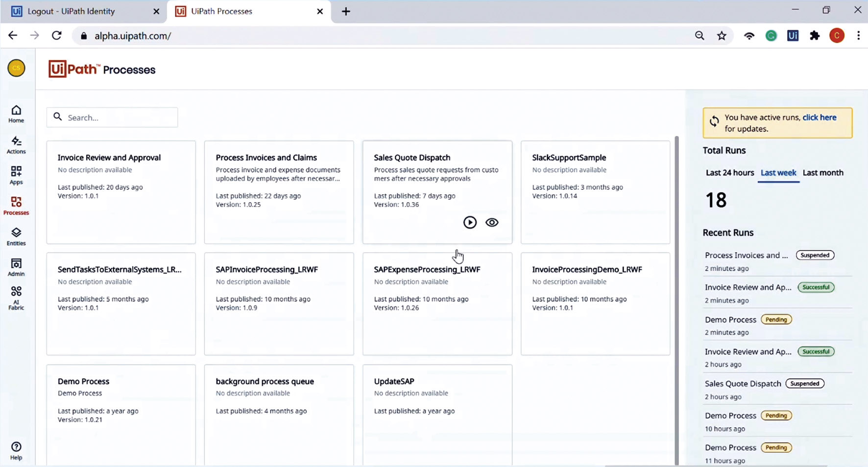Open Admin in the left sidebar

click(16, 267)
